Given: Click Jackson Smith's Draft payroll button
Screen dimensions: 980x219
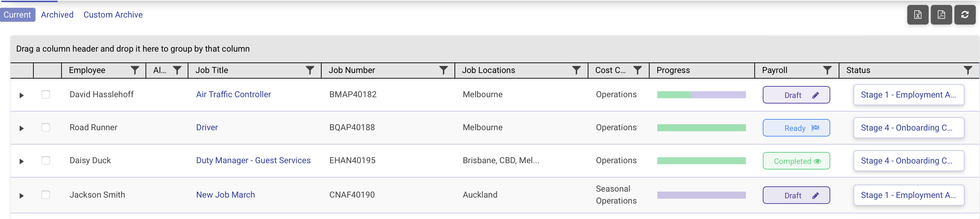Looking at the screenshot, I should tap(796, 195).
